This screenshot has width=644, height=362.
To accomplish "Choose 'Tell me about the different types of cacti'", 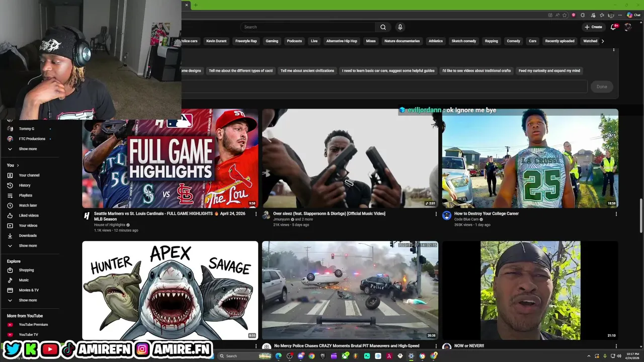I will point(240,71).
